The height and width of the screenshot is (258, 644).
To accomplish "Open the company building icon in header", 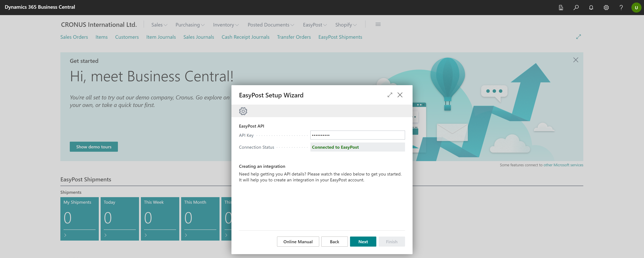I will click(x=561, y=8).
